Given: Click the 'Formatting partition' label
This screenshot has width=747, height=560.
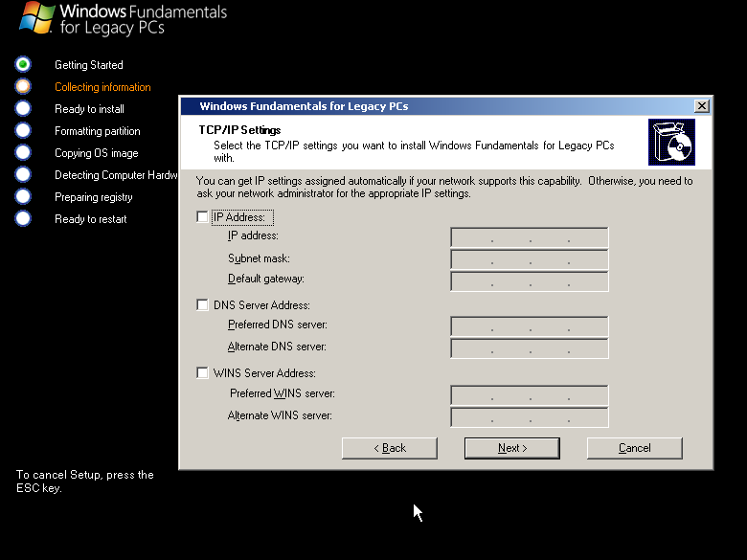Looking at the screenshot, I should pos(97,131).
